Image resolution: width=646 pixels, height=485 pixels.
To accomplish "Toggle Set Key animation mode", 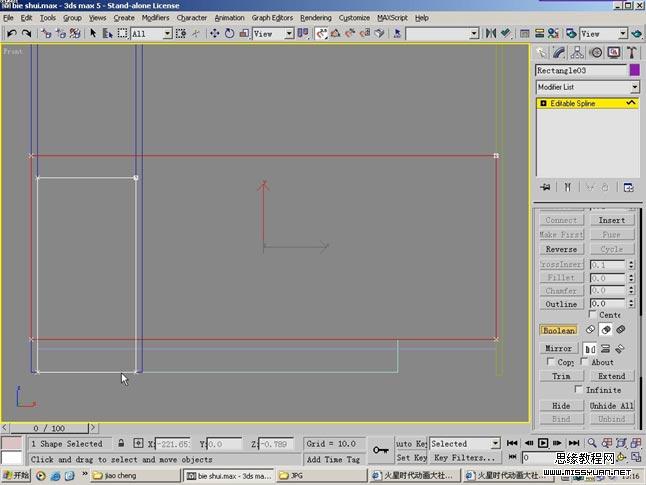I will 411,457.
